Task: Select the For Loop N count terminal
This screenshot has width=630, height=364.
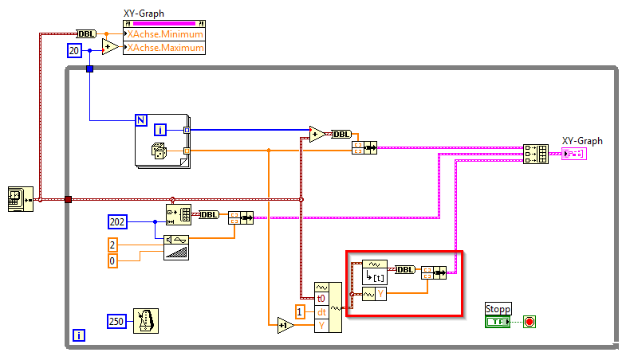Action: [141, 120]
